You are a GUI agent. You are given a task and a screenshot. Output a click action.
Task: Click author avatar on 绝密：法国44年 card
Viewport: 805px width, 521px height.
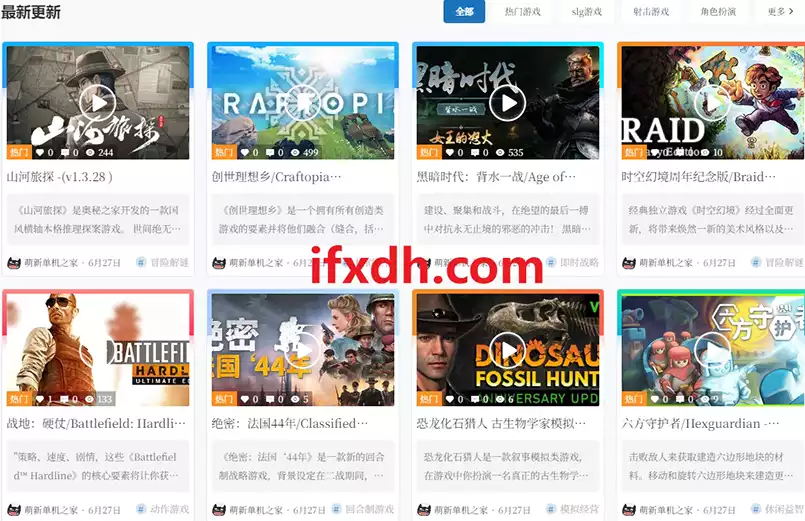219,510
